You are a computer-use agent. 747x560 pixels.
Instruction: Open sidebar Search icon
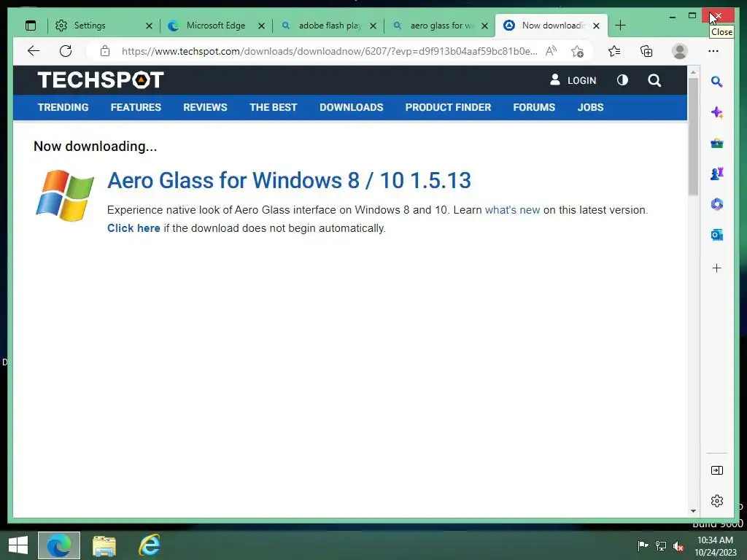click(x=716, y=82)
